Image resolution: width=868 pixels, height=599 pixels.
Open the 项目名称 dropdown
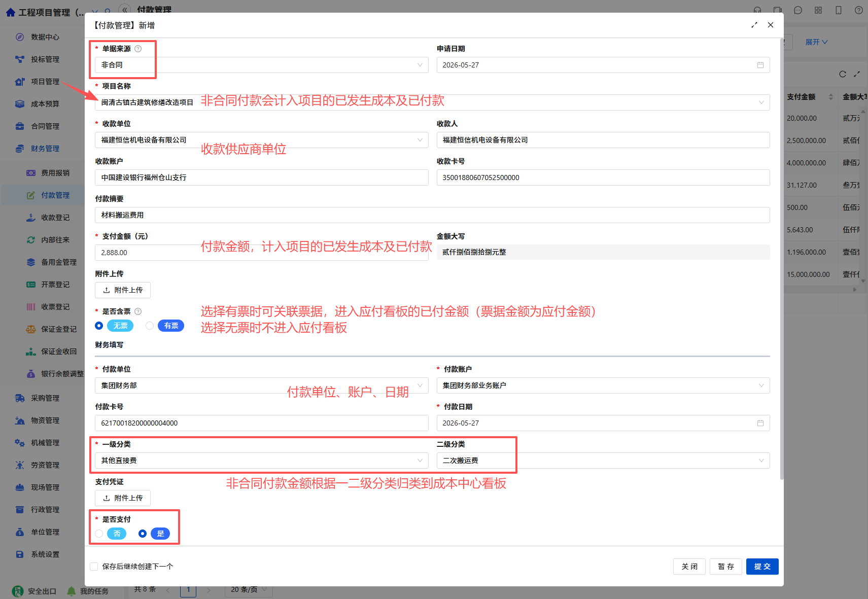(x=432, y=102)
